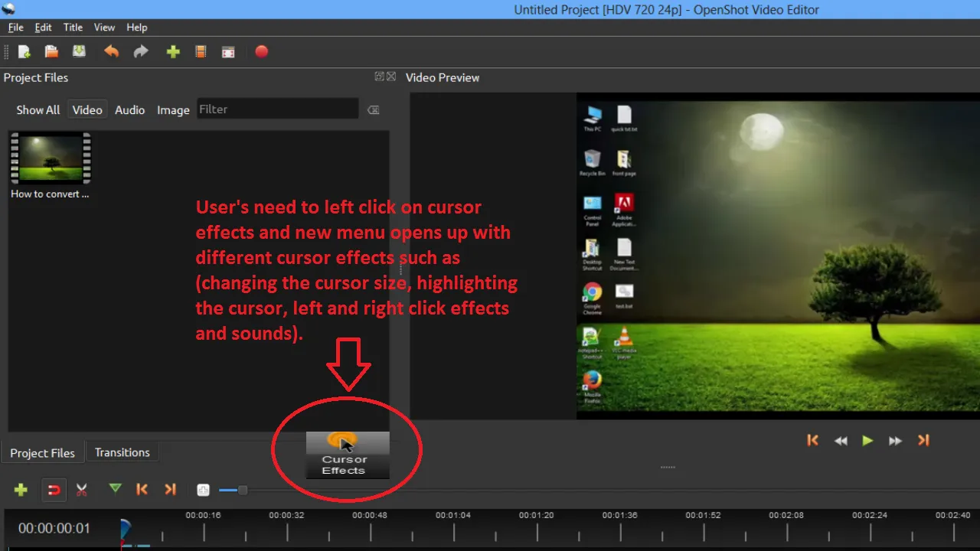Import files with the green plus toolbar icon
Screen dimensions: 980x551
[x=173, y=52]
